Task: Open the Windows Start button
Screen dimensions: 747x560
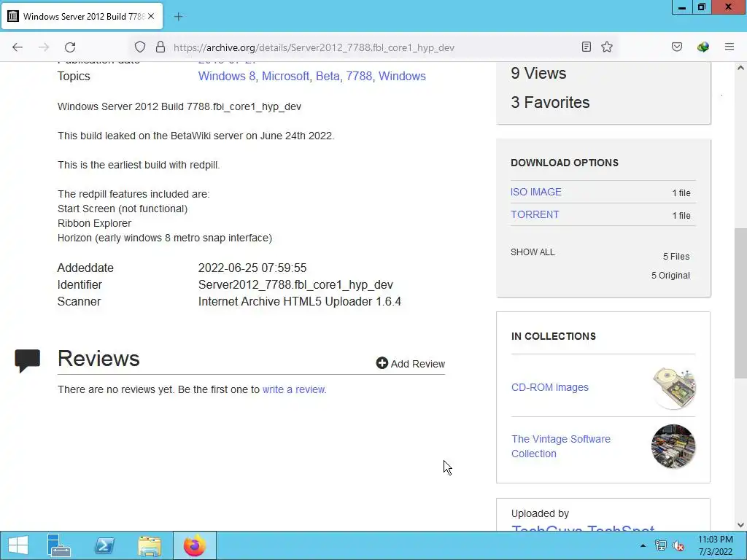Action: pyautogui.click(x=18, y=545)
